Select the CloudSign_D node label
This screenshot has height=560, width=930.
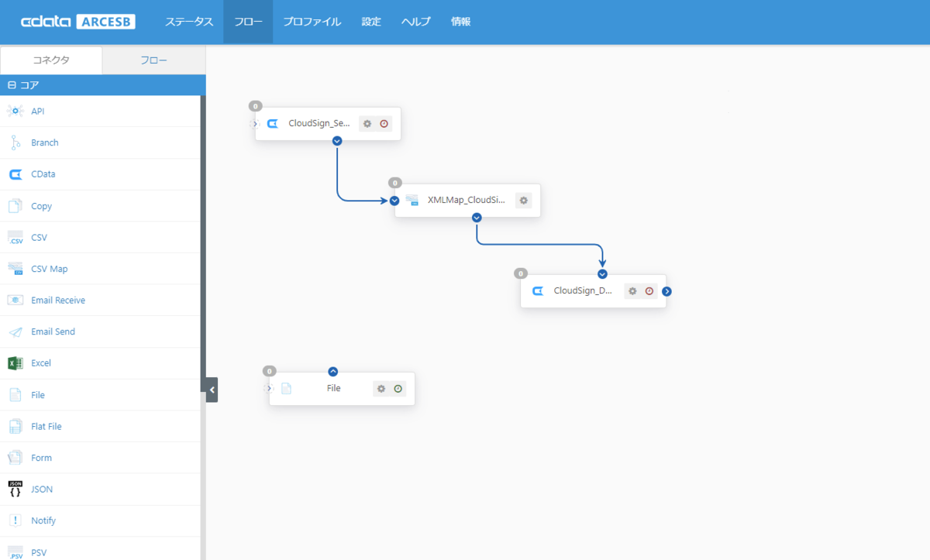[x=583, y=291]
